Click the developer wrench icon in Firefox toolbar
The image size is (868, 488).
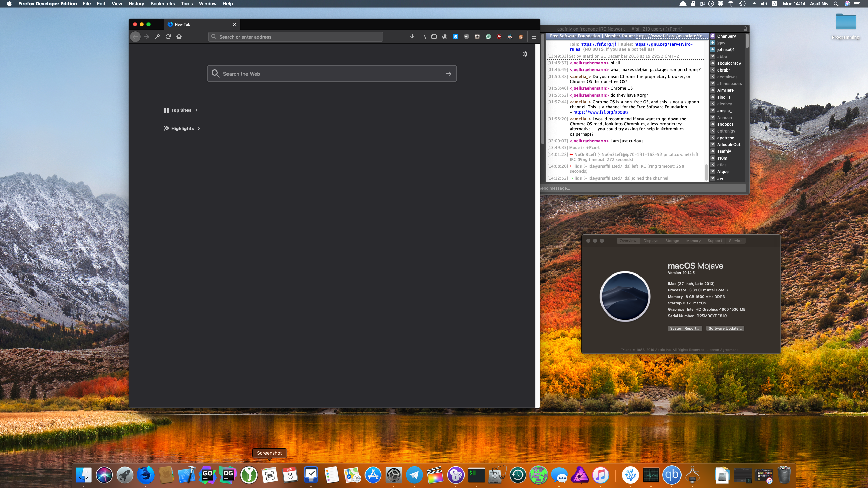click(x=157, y=37)
